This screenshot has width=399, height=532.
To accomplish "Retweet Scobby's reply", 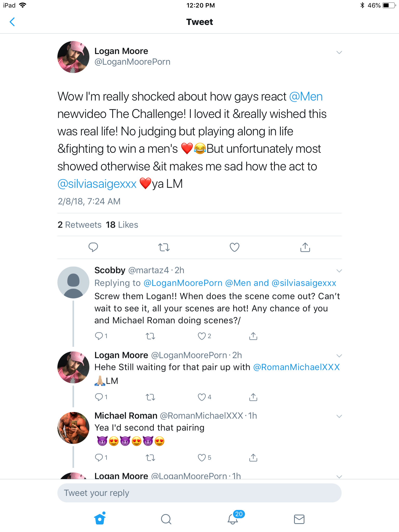I will click(x=150, y=336).
